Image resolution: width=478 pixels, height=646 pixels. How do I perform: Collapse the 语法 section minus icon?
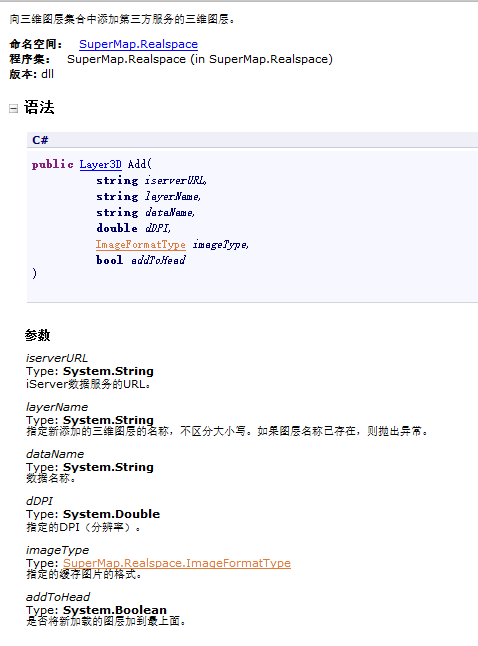(x=14, y=109)
